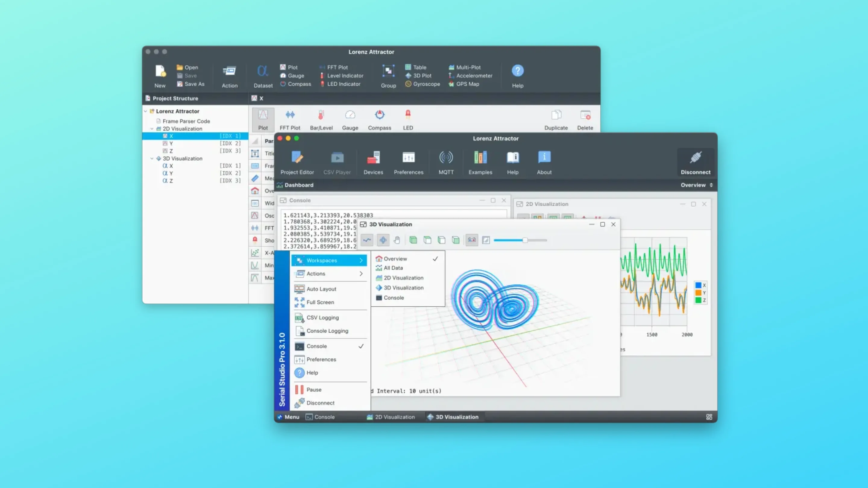Toggle Full Screen in menu
This screenshot has width=868, height=488.
[x=329, y=302]
